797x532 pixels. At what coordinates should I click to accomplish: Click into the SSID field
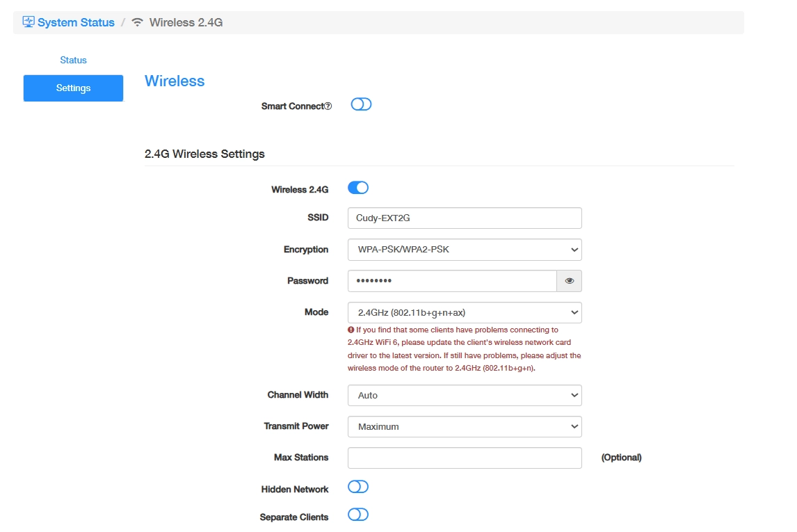coord(465,218)
